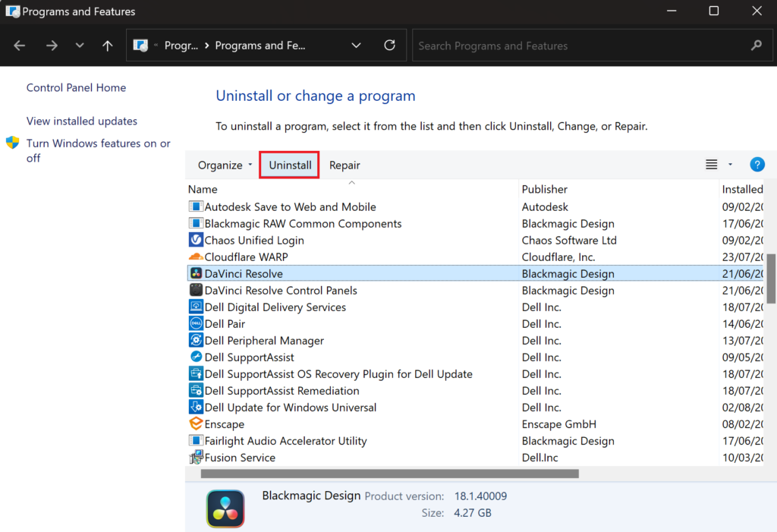Click Dell Update for Windows Universal icon

pos(196,407)
